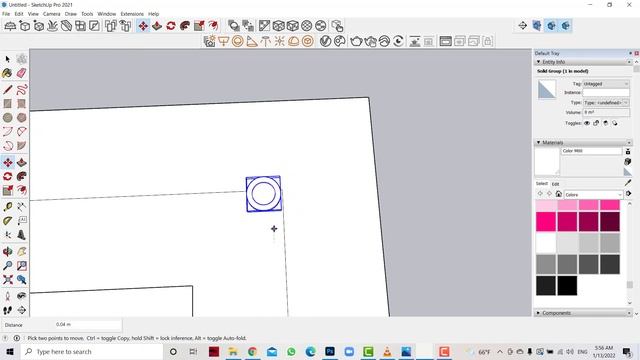Screen dimensions: 640x360
Task: Open the Windows Start menu
Action: point(10,351)
